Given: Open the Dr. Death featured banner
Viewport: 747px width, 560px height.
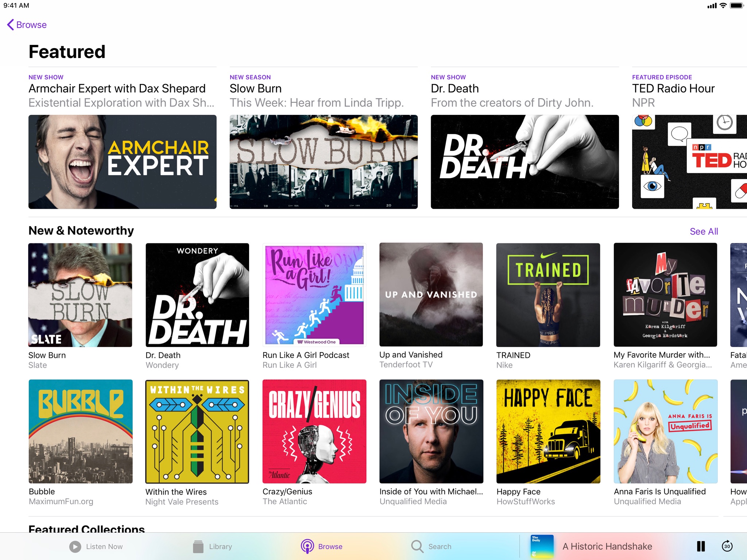Looking at the screenshot, I should 525,162.
